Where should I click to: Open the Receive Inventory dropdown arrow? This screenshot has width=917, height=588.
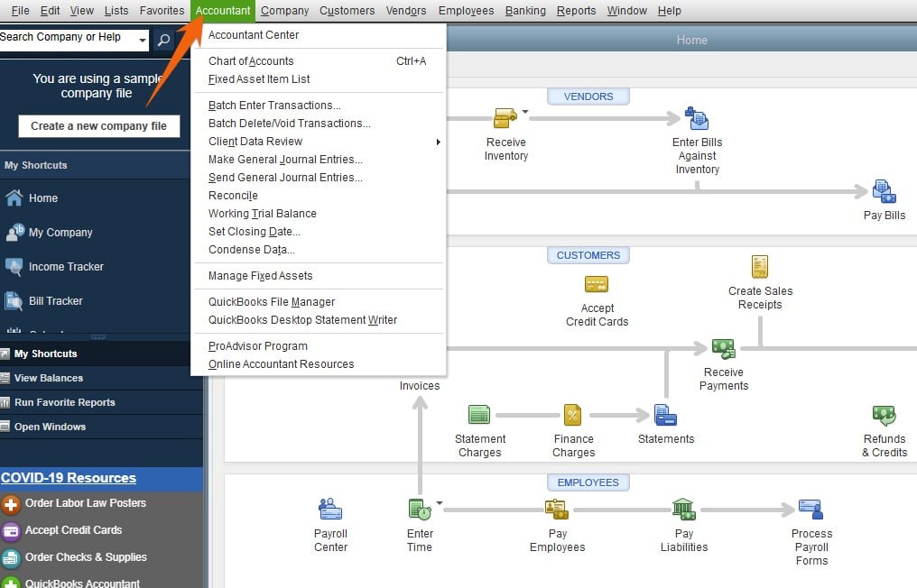[525, 113]
